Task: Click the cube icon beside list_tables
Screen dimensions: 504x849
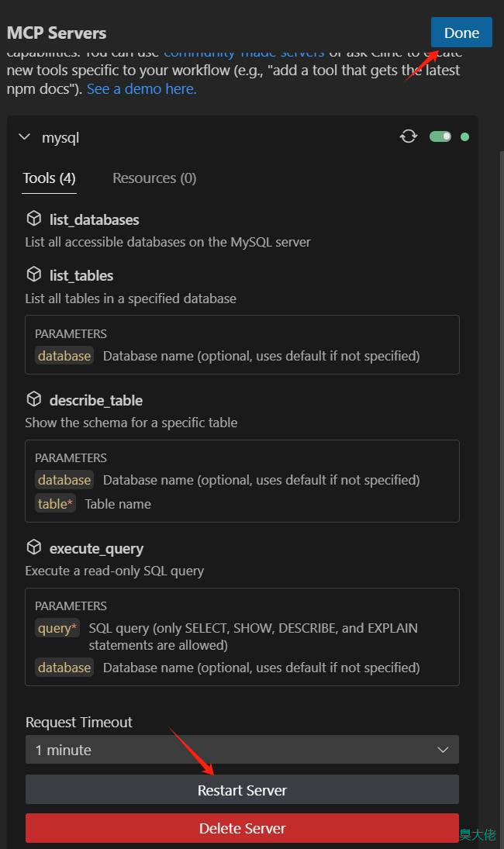Action: pyautogui.click(x=34, y=274)
